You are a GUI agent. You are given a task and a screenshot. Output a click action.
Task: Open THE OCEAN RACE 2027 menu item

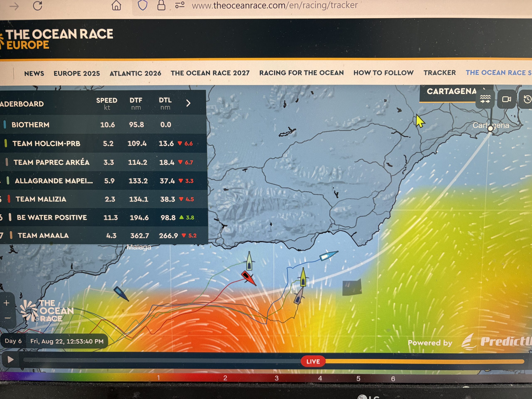pos(210,73)
